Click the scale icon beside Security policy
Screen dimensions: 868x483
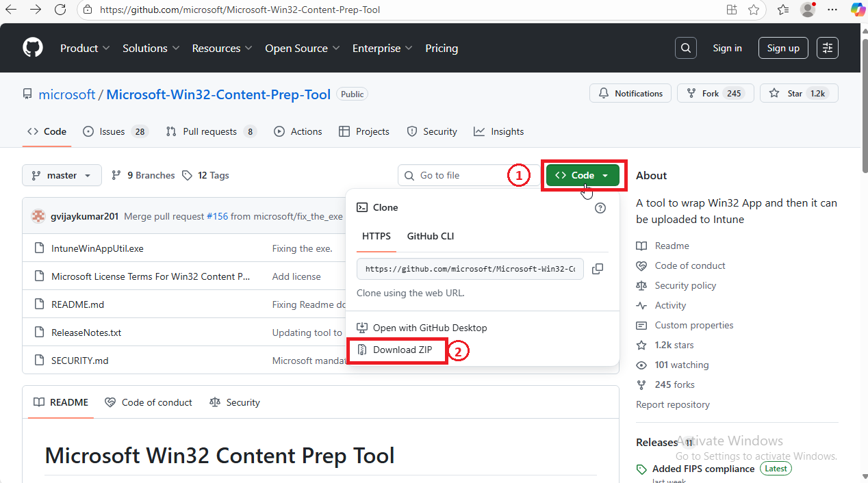[x=641, y=285]
